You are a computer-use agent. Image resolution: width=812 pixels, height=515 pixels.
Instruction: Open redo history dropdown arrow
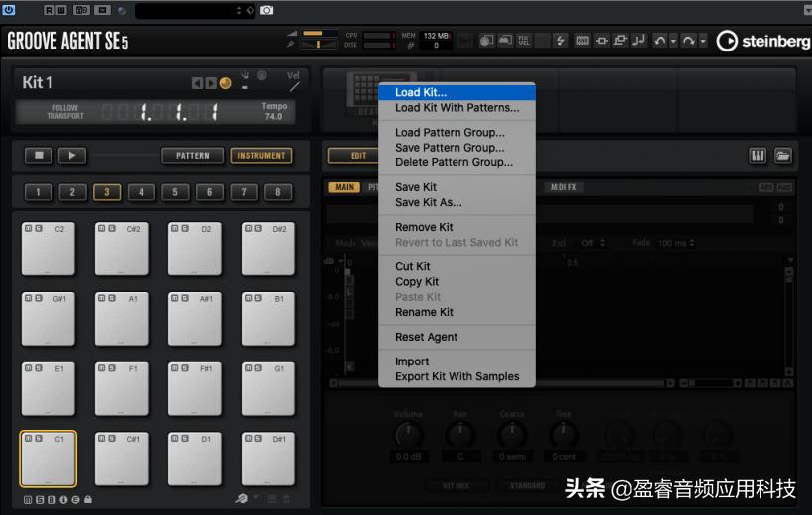coord(703,41)
